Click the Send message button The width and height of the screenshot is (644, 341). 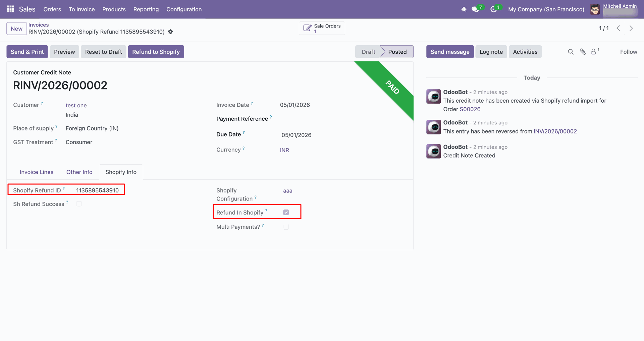coord(450,52)
